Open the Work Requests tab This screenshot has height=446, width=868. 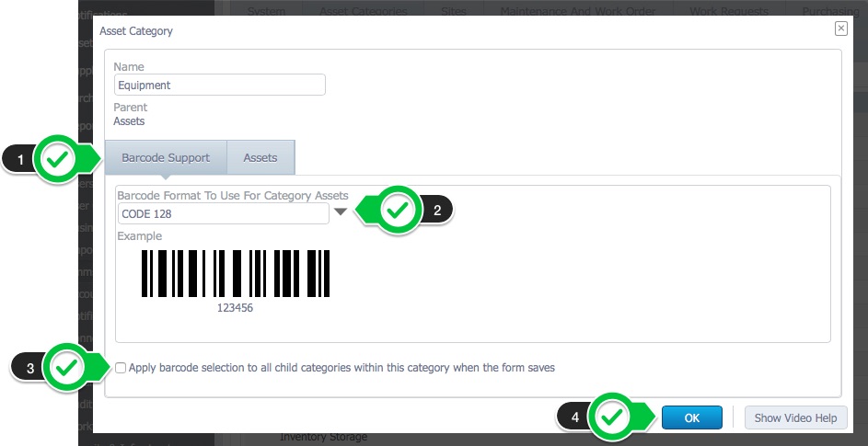[x=728, y=10]
